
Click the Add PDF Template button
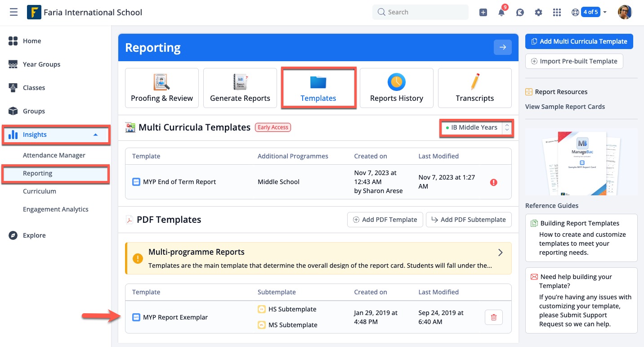click(385, 220)
